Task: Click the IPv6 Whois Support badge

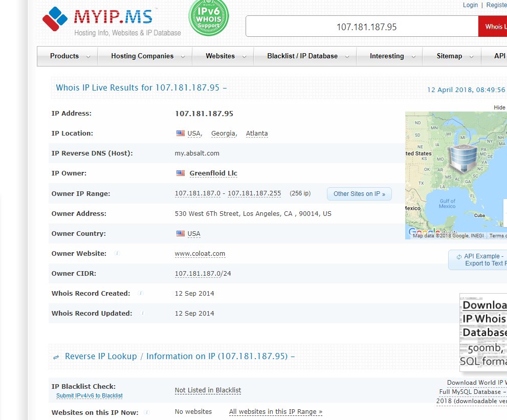Action: [209, 17]
